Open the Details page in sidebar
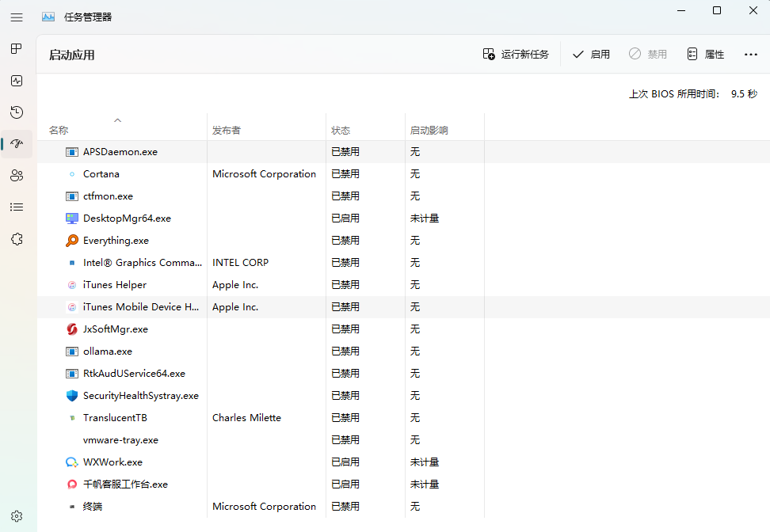Image resolution: width=770 pixels, height=532 pixels. point(17,207)
